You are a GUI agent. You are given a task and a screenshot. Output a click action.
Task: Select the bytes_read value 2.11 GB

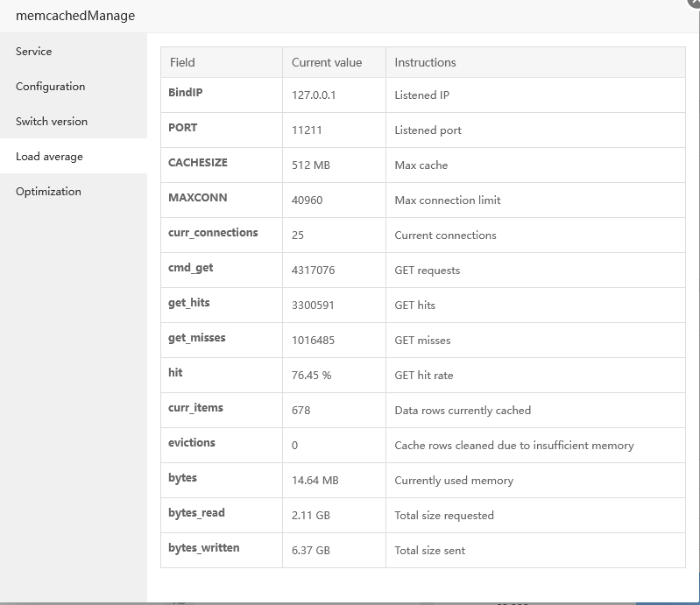click(x=311, y=516)
